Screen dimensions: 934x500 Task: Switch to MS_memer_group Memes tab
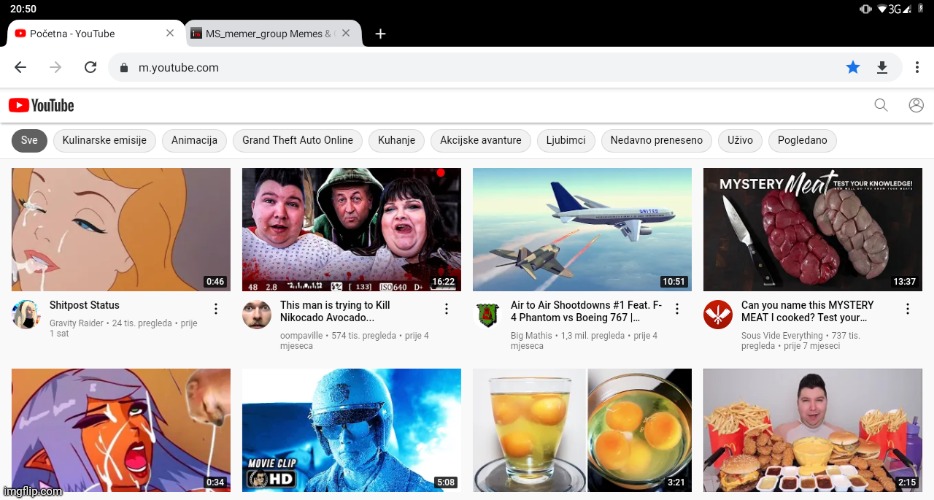tap(273, 33)
